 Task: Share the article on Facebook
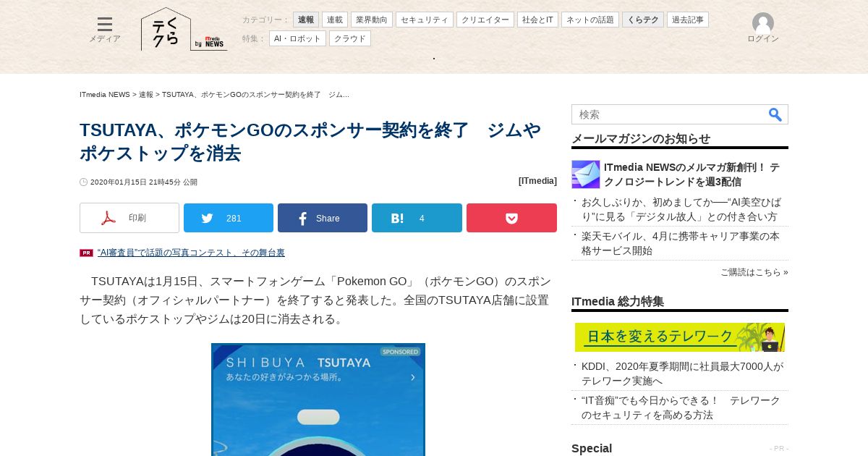tap(323, 218)
